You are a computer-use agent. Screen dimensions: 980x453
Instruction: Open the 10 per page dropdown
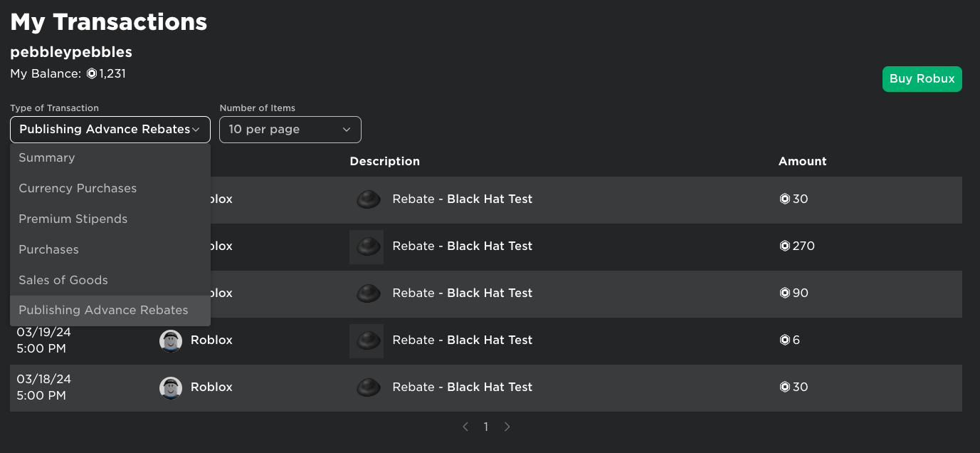tap(290, 130)
